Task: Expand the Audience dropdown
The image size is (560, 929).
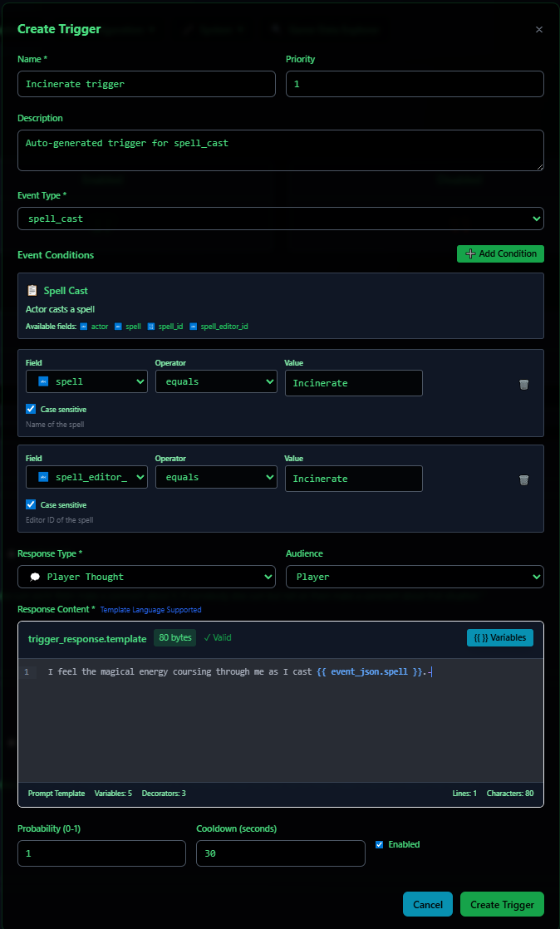Action: (415, 577)
